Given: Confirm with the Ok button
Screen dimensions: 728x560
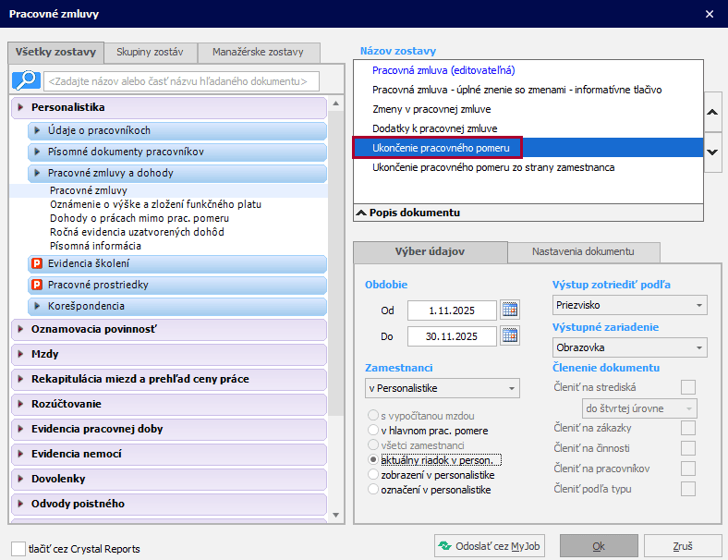Looking at the screenshot, I should pyautogui.click(x=598, y=546).
